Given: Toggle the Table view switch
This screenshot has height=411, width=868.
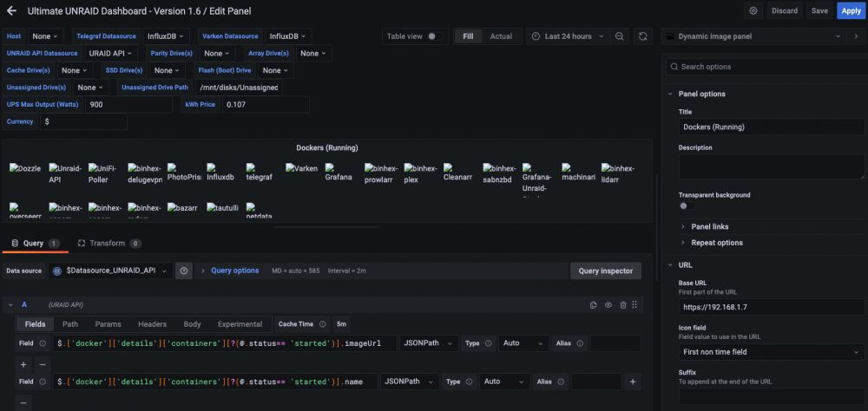Looking at the screenshot, I should click(436, 36).
